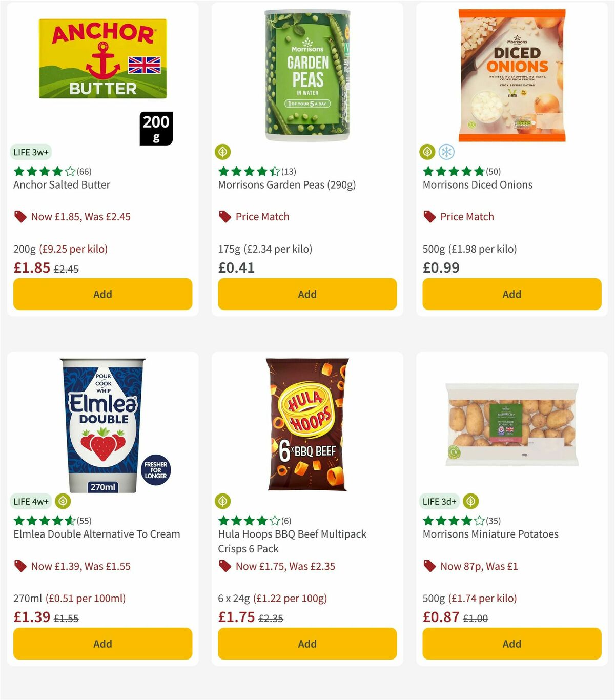Open the Anchor Salted Butter product page
Image resolution: width=615 pixels, height=700 pixels.
click(x=61, y=184)
